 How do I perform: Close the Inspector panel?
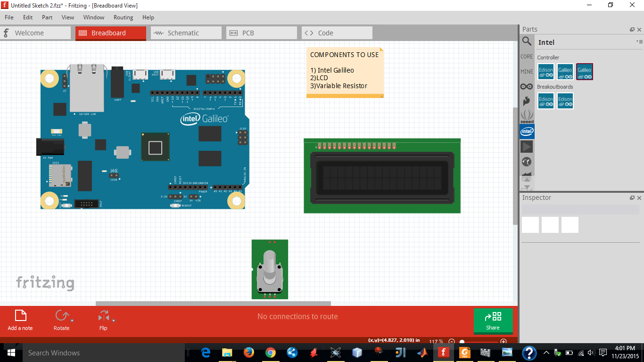639,198
